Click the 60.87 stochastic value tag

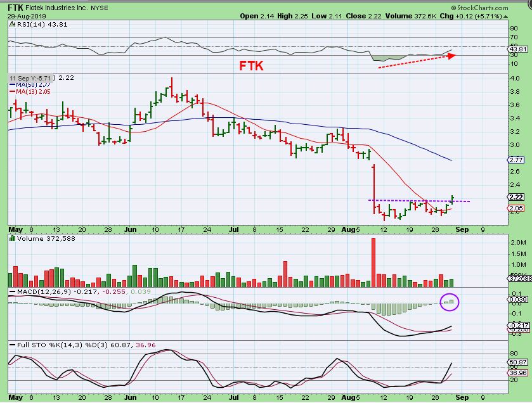[518, 362]
